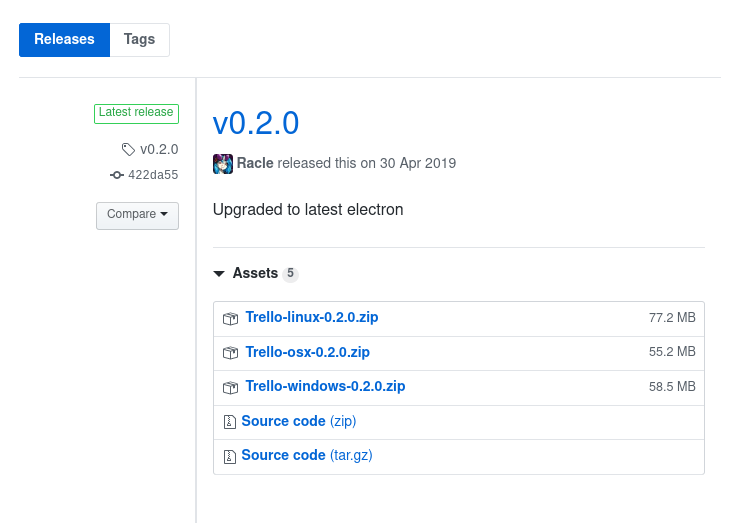This screenshot has height=526, width=745.
Task: Switch to the Tags tab
Action: click(139, 39)
